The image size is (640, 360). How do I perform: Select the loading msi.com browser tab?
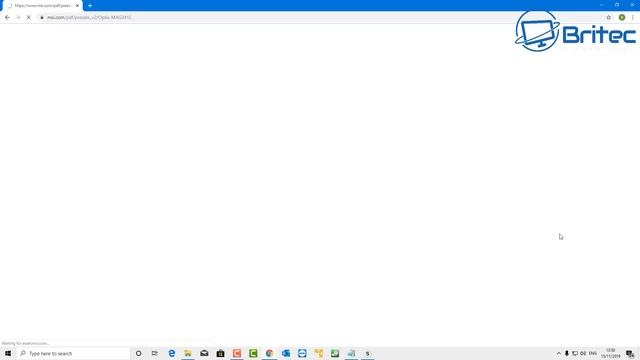[x=42, y=6]
